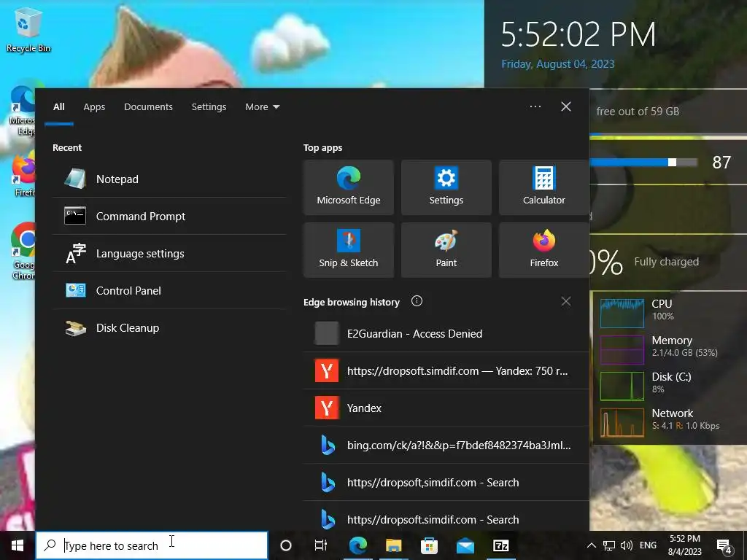This screenshot has height=560, width=747.
Task: Open the Yandex history entry
Action: (x=446, y=408)
